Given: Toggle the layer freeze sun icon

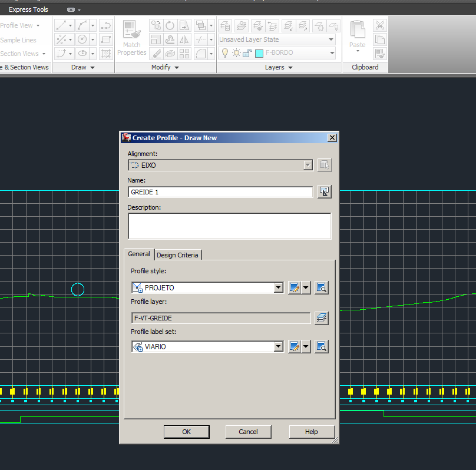Looking at the screenshot, I should [236, 53].
